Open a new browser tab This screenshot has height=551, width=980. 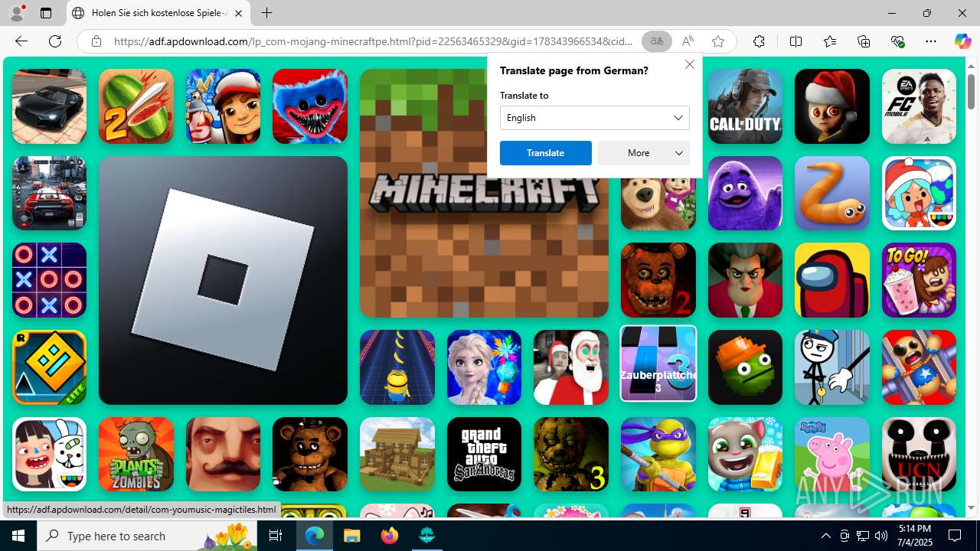coord(266,13)
